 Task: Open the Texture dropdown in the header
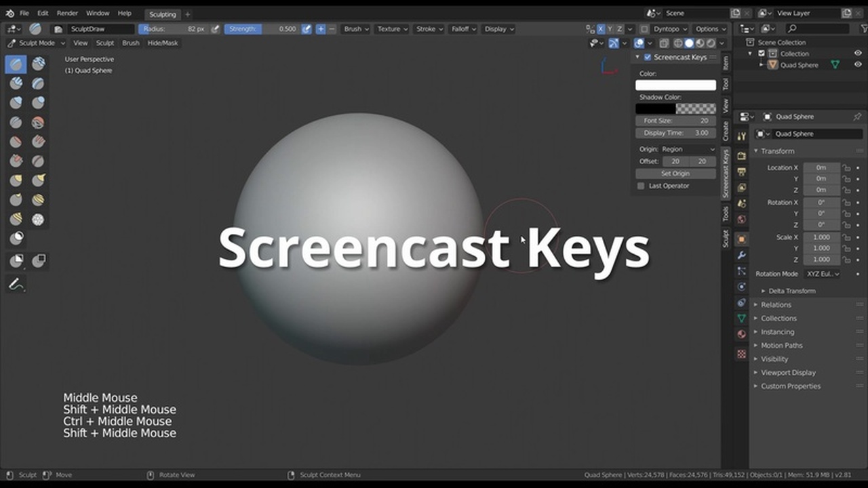(393, 29)
